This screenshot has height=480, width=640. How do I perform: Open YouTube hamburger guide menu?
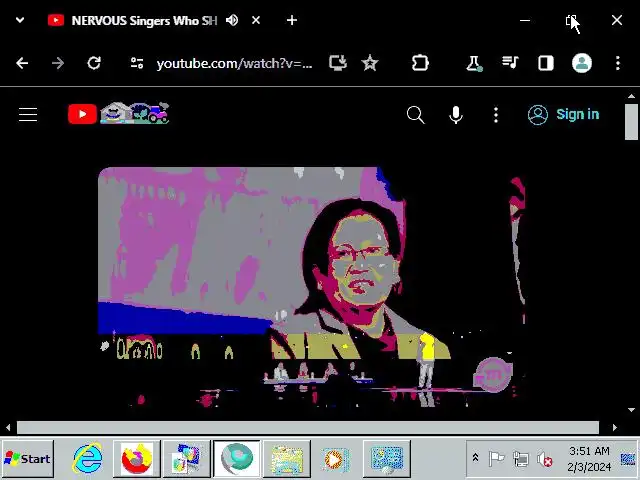coord(28,115)
